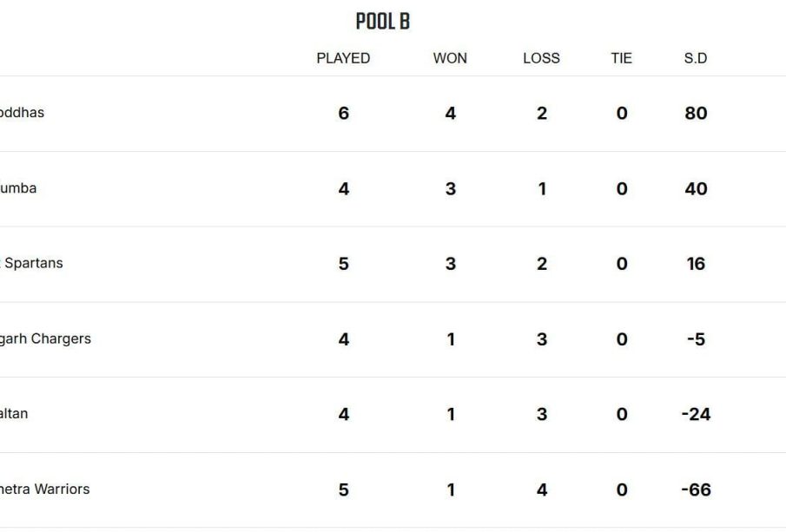The image size is (786, 532).
Task: Click score difference value -24
Action: tap(696, 414)
